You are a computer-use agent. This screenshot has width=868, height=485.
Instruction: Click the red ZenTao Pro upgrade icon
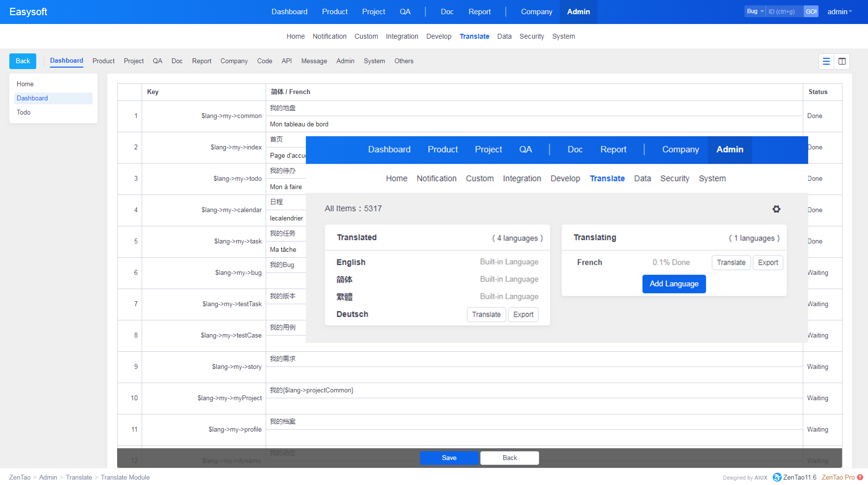(860, 477)
